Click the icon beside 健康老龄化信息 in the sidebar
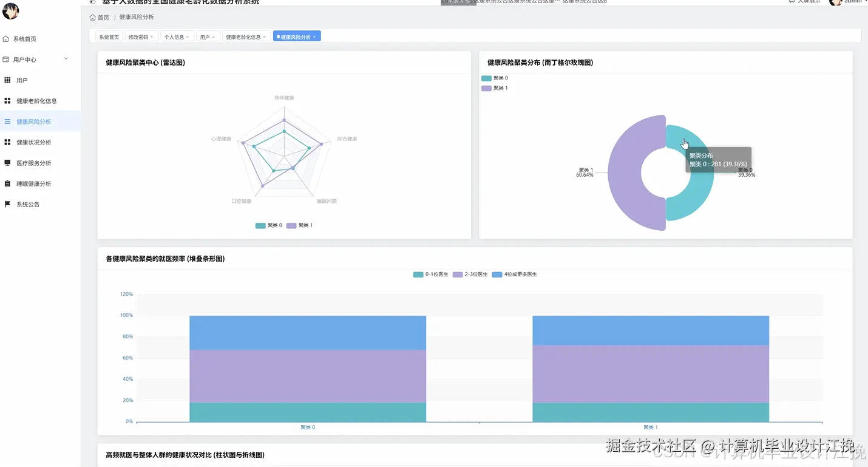This screenshot has width=868, height=467. tap(7, 101)
